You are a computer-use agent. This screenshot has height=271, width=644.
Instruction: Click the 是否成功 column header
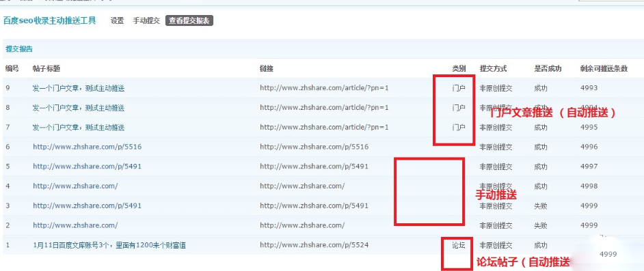pyautogui.click(x=548, y=68)
